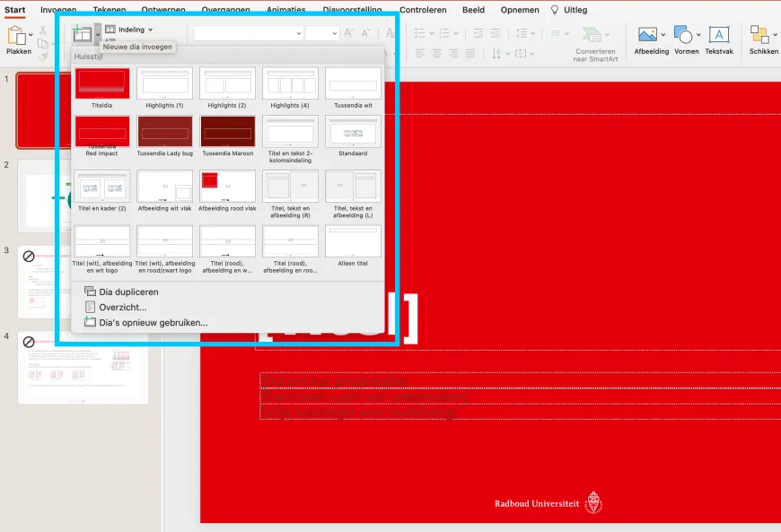The height and width of the screenshot is (532, 781).
Task: Select the Highlights (2) layout
Action: [x=228, y=83]
